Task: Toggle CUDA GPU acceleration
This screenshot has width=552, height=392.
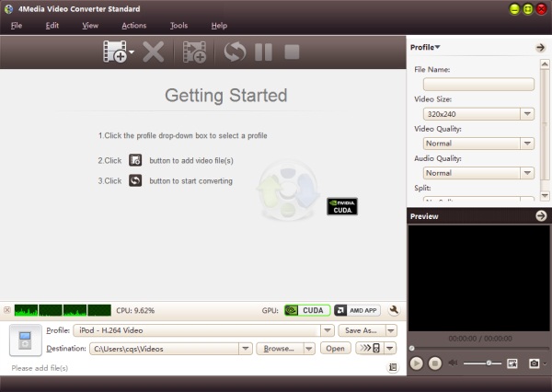Action: tap(306, 311)
